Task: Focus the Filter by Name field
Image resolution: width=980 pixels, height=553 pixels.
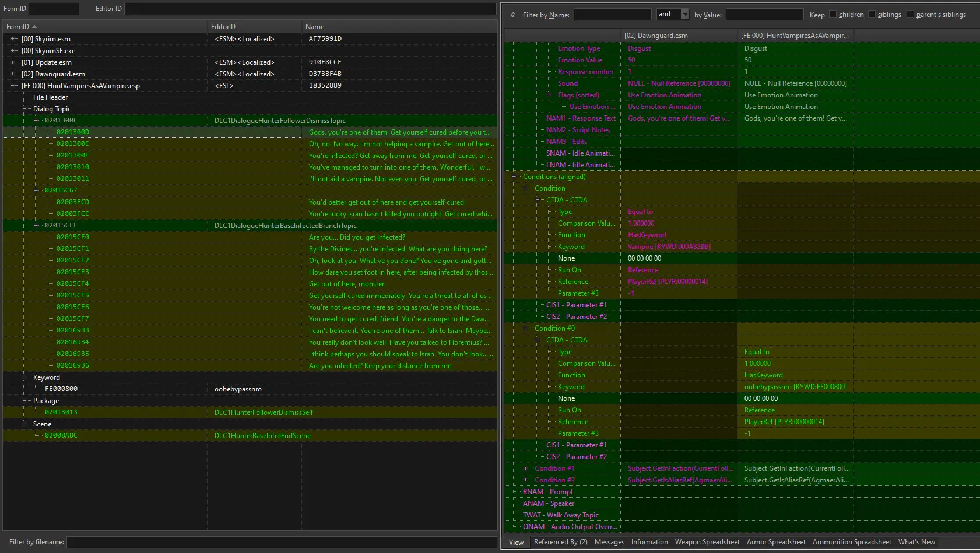Action: [x=612, y=15]
